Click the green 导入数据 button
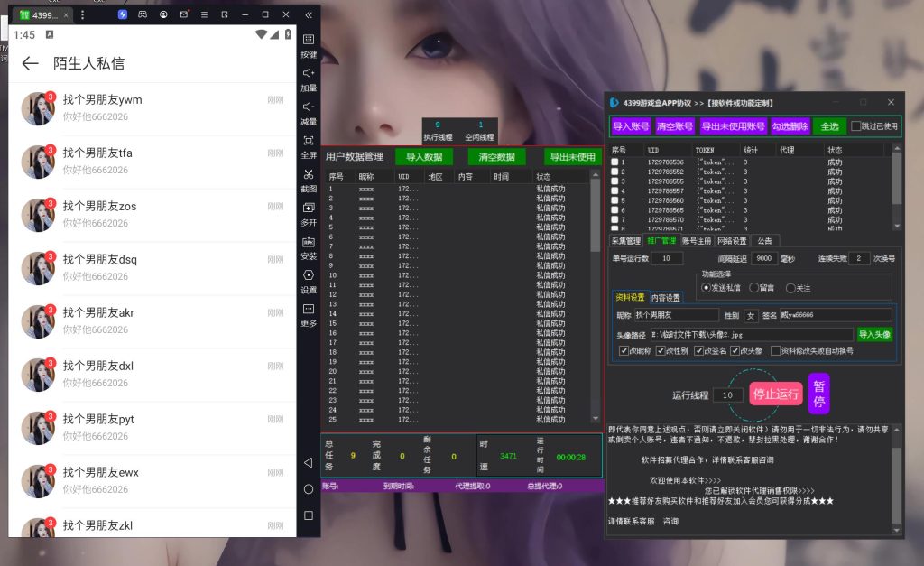 (424, 157)
